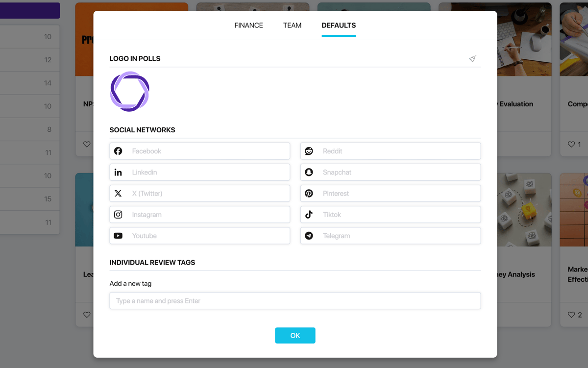Viewport: 588px width, 368px height.
Task: Click into the Pinterest input field
Action: click(391, 194)
